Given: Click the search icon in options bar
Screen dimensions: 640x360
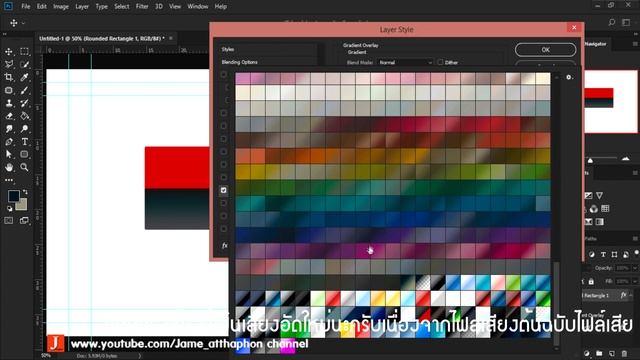Looking at the screenshot, I should tap(611, 22).
